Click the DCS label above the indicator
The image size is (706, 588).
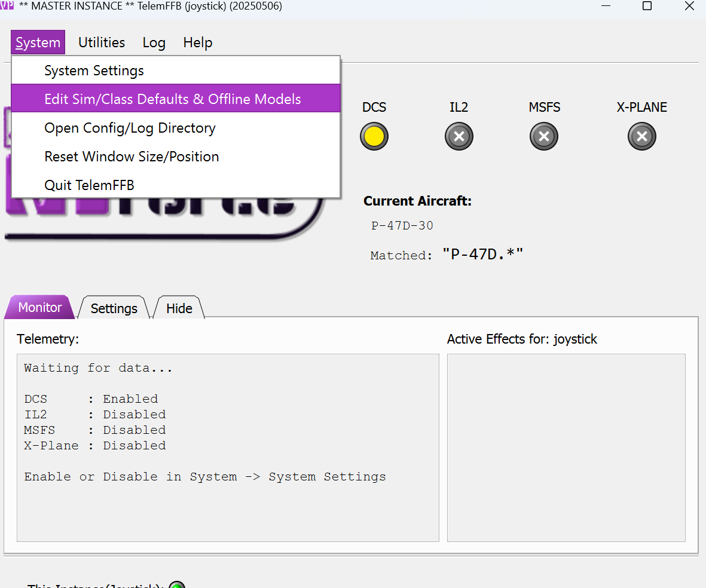pyautogui.click(x=374, y=107)
